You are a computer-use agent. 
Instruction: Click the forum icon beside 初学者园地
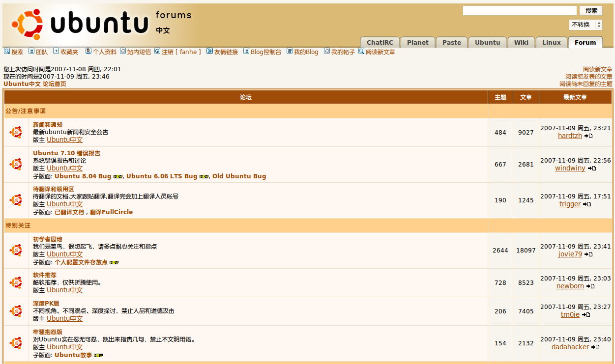[x=16, y=251]
